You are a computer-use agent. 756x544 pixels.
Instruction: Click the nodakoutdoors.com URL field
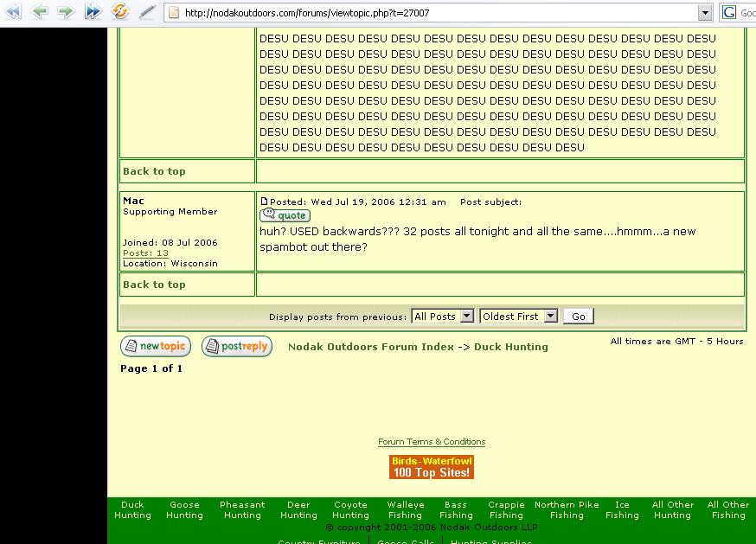click(439, 13)
